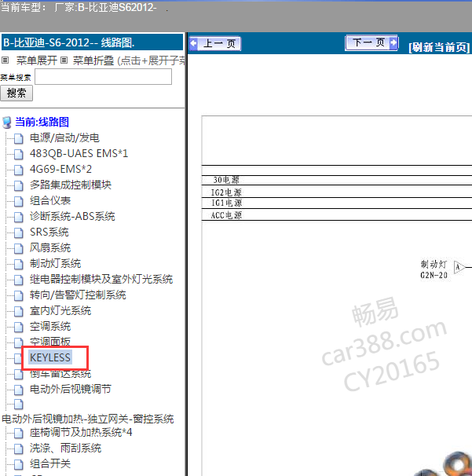This screenshot has height=476, width=472.
Task: Click page icon next to 空调系统
Action: coord(19,328)
